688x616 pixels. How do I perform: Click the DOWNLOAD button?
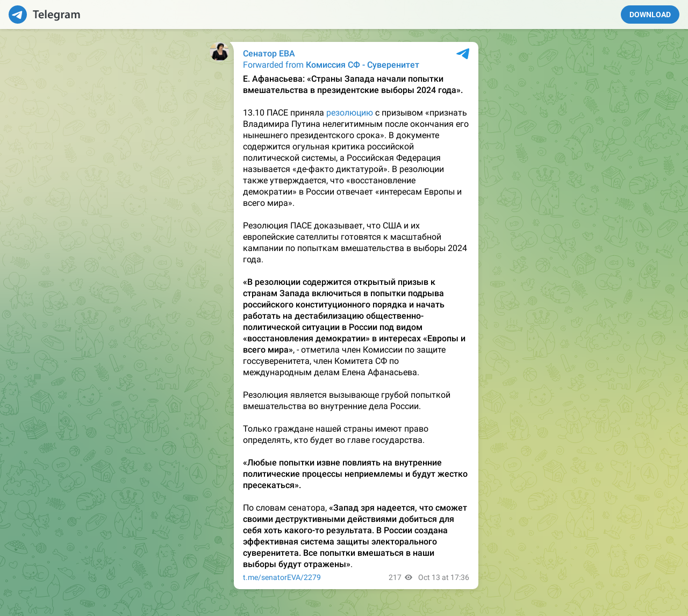point(650,15)
